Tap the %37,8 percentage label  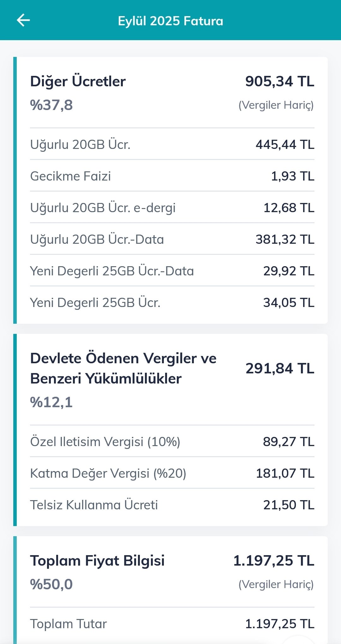(51, 105)
